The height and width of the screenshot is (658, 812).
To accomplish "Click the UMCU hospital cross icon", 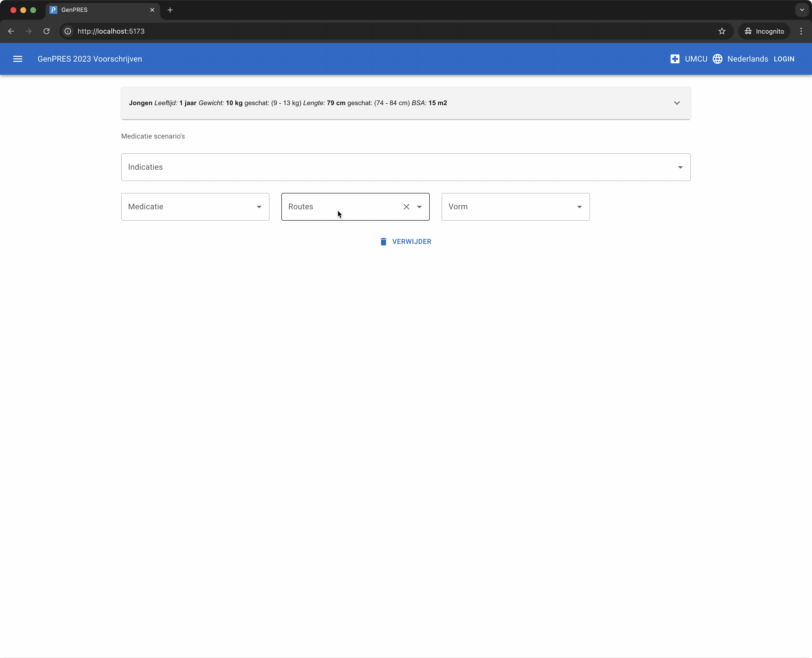I will 675,59.
